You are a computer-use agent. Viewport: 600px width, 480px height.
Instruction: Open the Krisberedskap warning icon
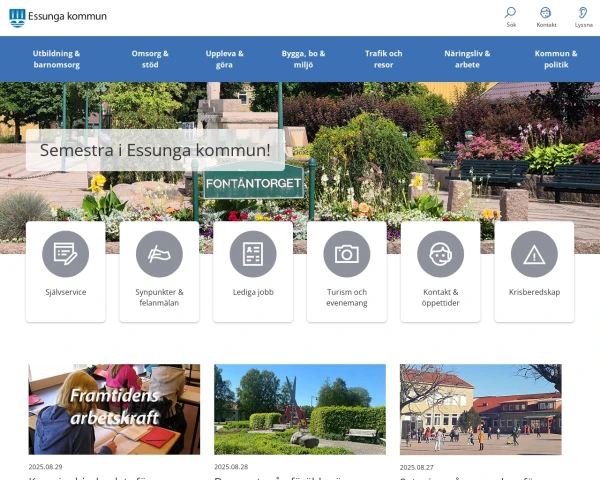(x=534, y=254)
